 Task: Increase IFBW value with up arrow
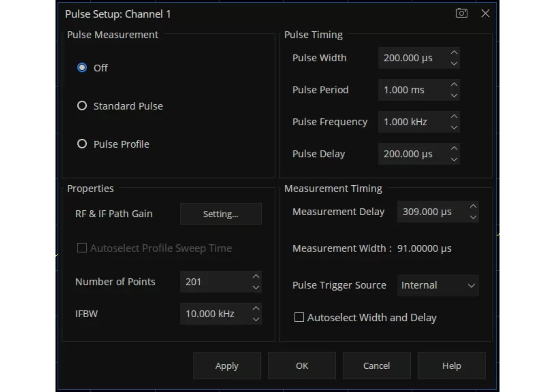pos(256,308)
